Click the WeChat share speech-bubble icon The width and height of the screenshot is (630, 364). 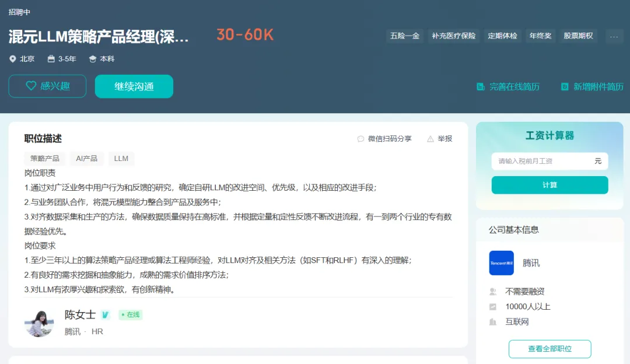point(360,139)
